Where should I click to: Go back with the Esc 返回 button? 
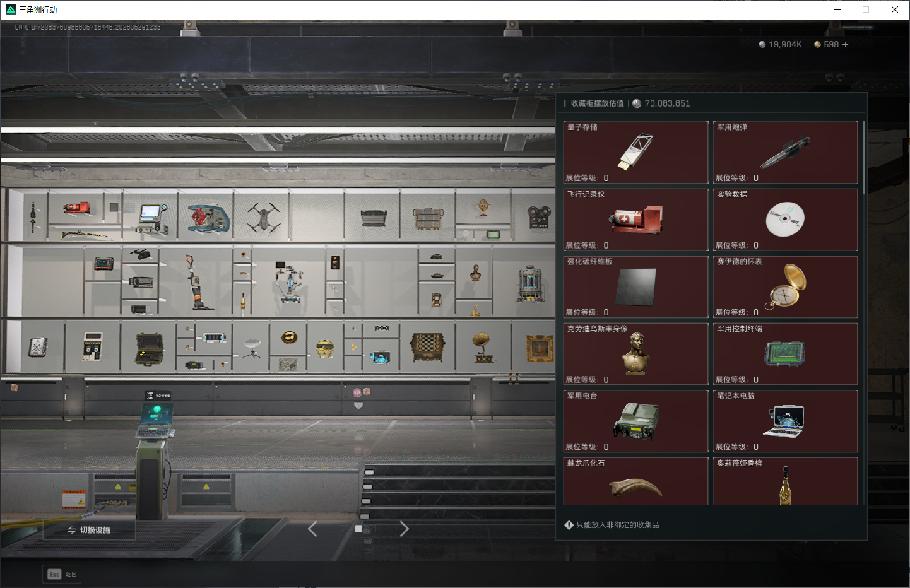[62, 574]
